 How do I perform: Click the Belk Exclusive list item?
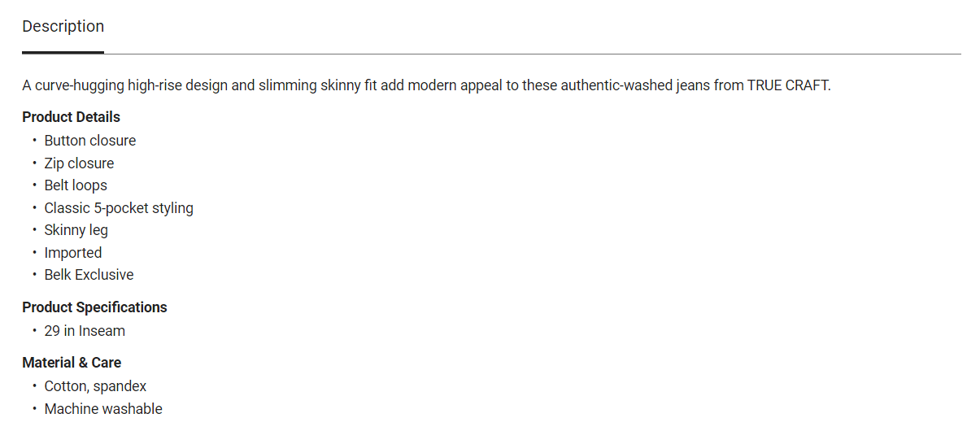[x=89, y=275]
